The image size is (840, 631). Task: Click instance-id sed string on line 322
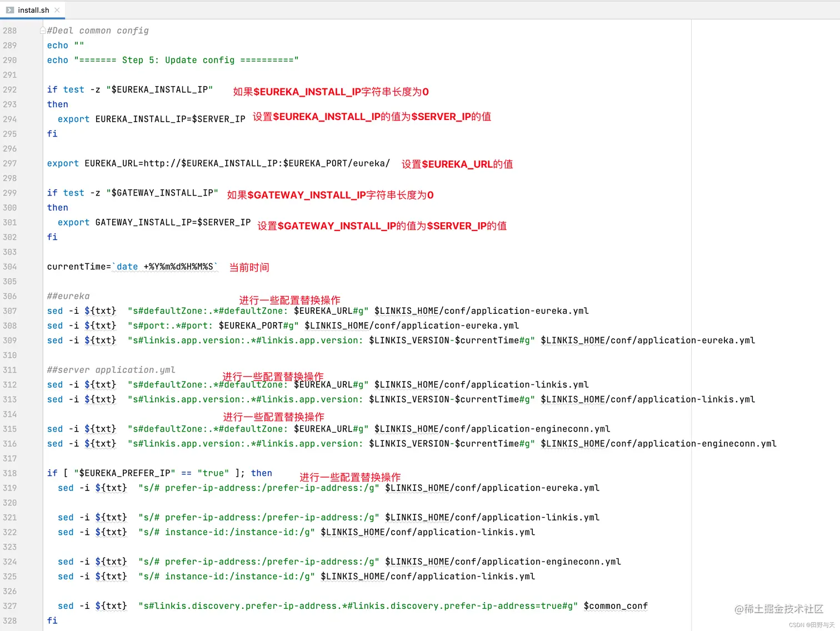(227, 532)
